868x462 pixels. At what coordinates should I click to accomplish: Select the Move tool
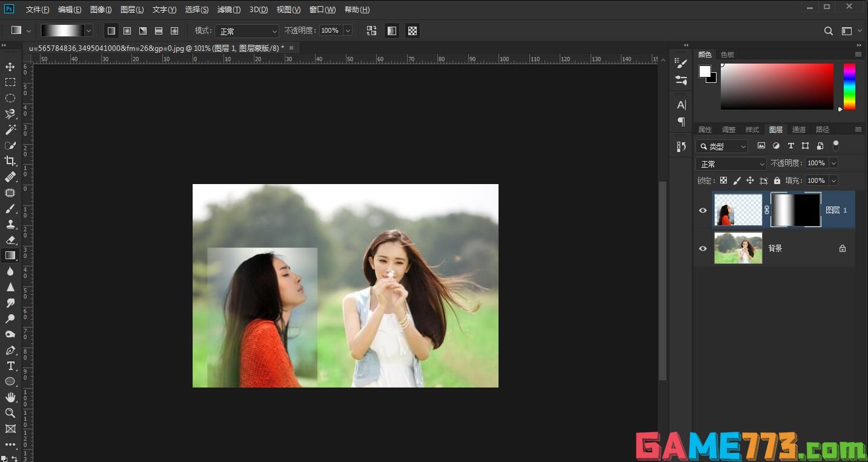pos(10,67)
